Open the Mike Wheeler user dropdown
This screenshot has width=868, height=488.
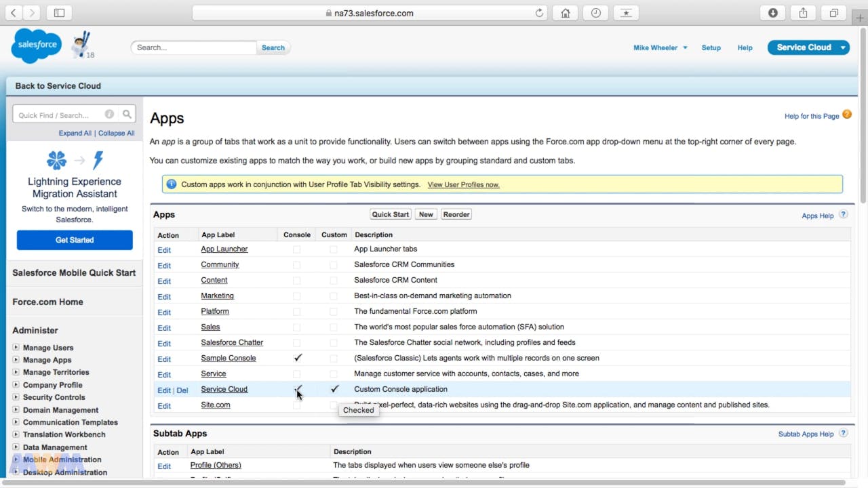tap(660, 47)
